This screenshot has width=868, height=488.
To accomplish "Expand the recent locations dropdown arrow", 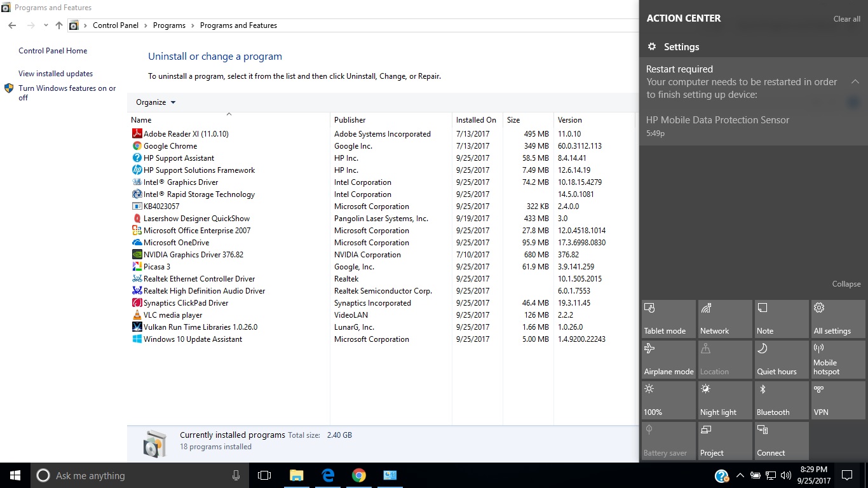I will (46, 25).
